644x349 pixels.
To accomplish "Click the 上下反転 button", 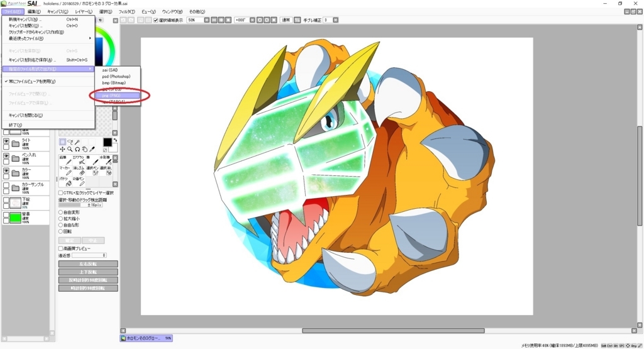I will 88,272.
